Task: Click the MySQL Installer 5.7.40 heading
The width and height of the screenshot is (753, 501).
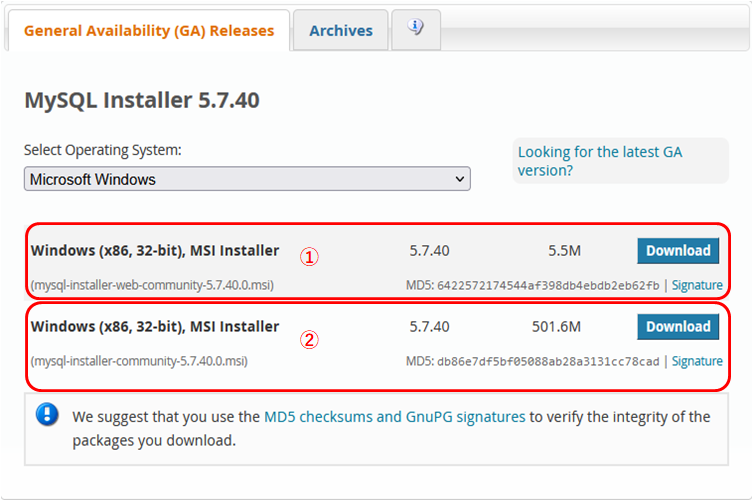Action: click(142, 100)
